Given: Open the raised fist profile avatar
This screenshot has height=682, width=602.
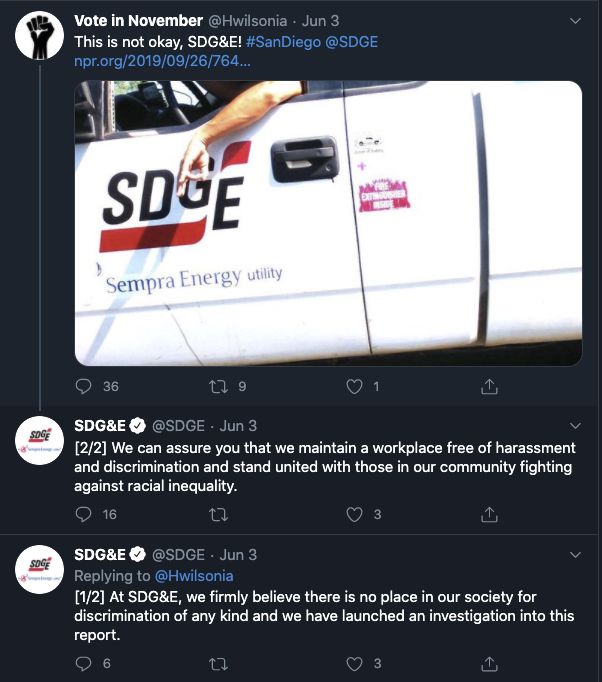Looking at the screenshot, I should point(39,36).
